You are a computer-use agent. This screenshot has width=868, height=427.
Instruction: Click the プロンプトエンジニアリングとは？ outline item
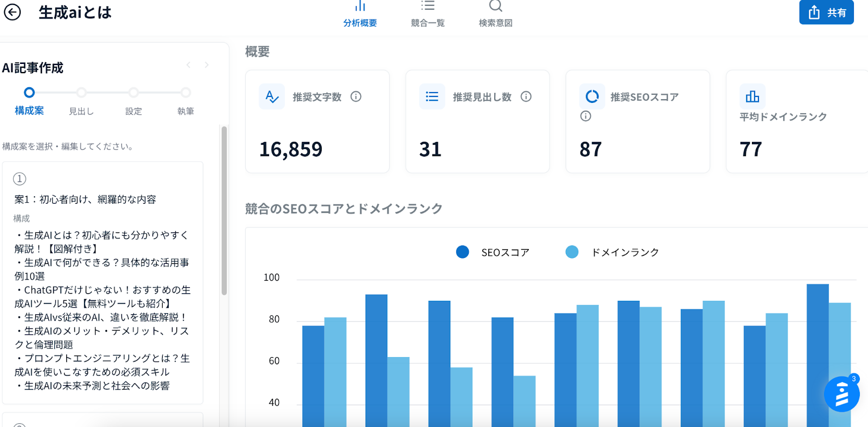pyautogui.click(x=103, y=365)
